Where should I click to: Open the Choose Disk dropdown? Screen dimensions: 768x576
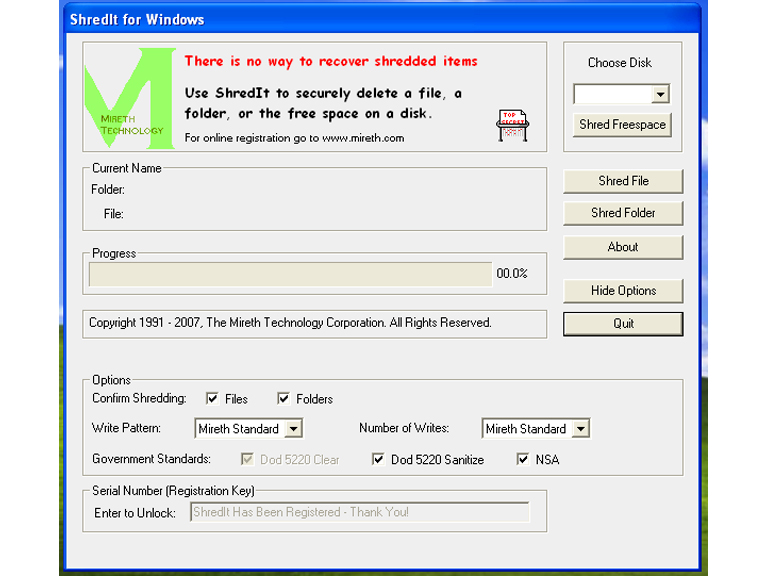660,94
